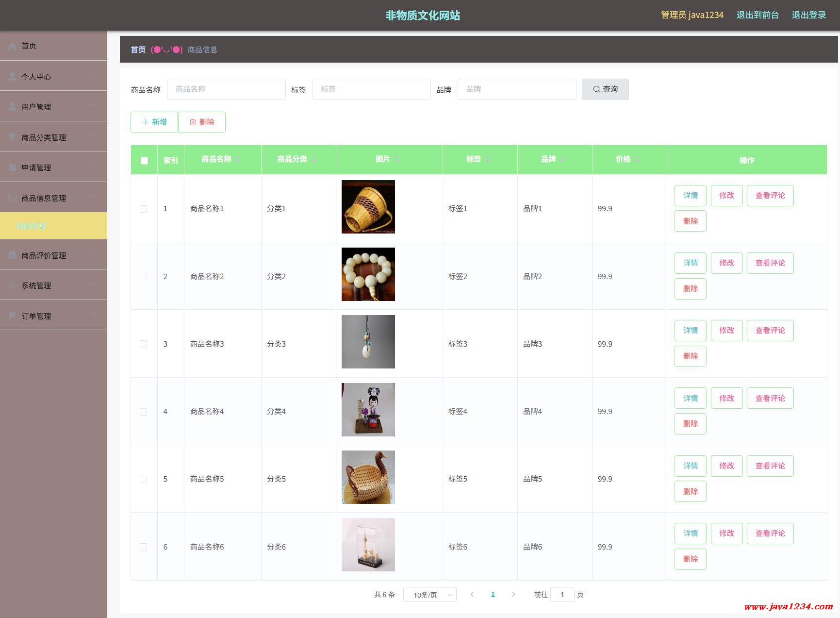Screen dimensions: 840x618
Task: Click the 查询 search button
Action: tap(605, 89)
